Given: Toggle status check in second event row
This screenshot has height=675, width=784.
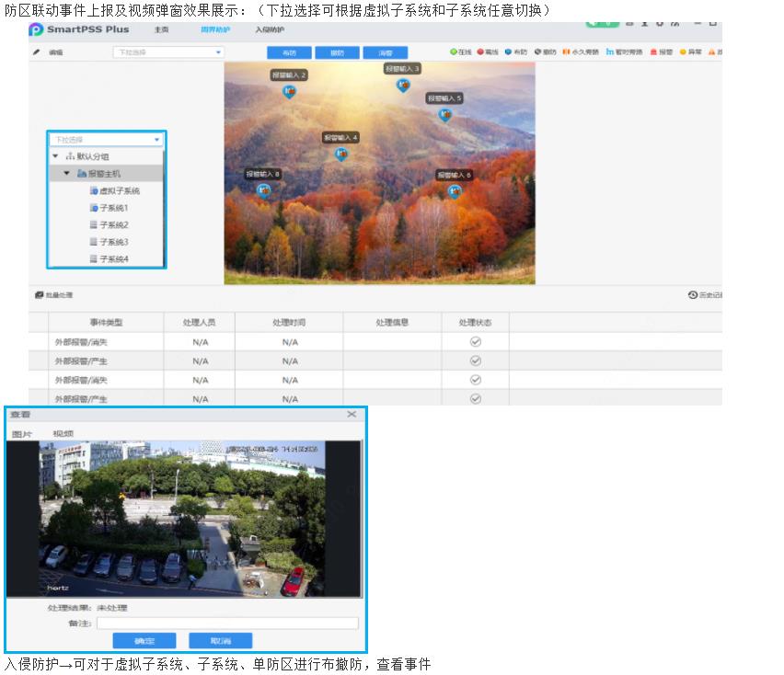Looking at the screenshot, I should [x=476, y=360].
